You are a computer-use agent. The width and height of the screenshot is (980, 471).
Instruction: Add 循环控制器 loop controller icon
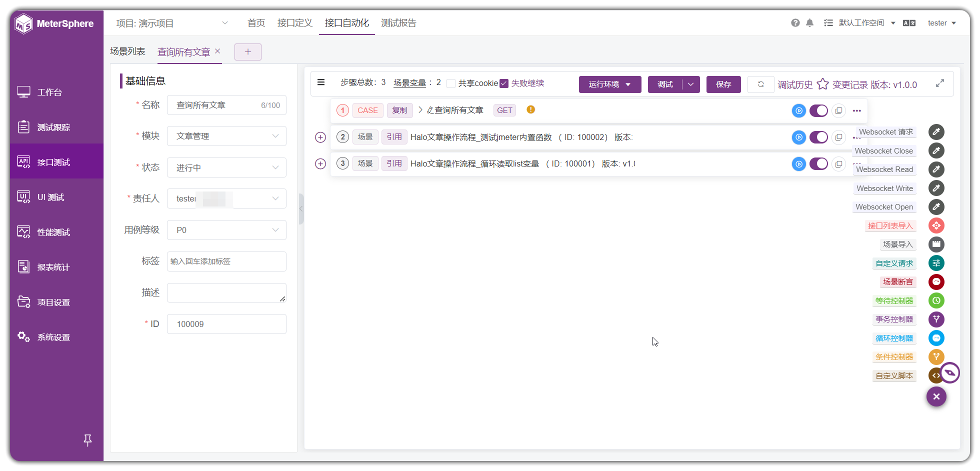[x=936, y=338]
